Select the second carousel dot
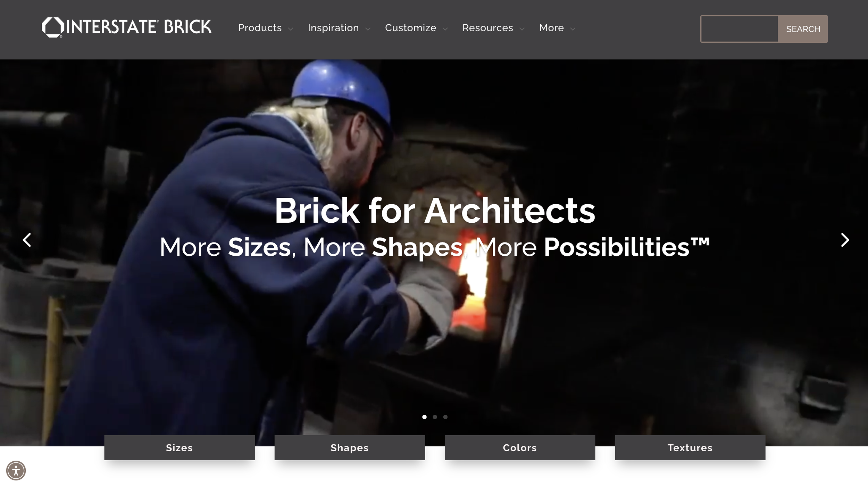The height and width of the screenshot is (486, 868). [435, 417]
